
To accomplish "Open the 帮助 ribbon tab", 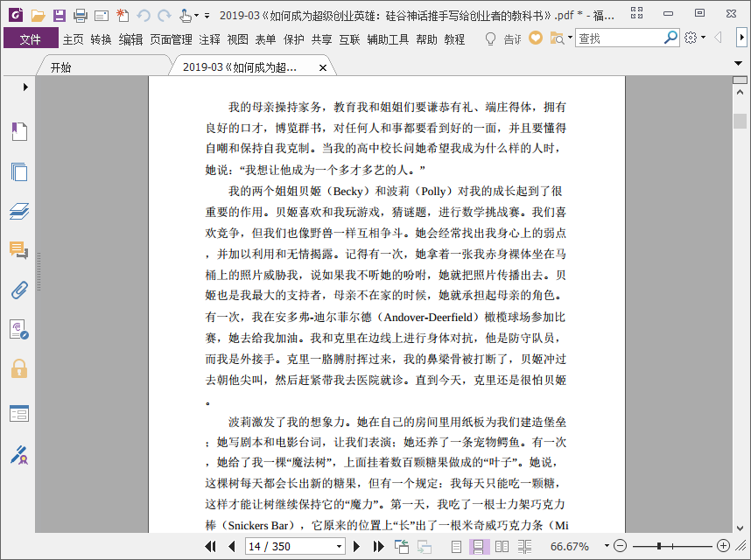I will (x=427, y=39).
